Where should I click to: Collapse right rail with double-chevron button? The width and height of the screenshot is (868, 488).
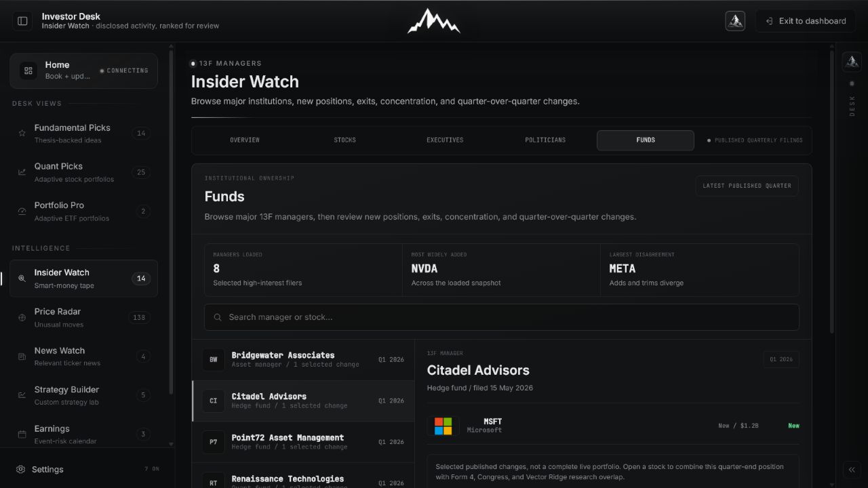[x=852, y=470]
